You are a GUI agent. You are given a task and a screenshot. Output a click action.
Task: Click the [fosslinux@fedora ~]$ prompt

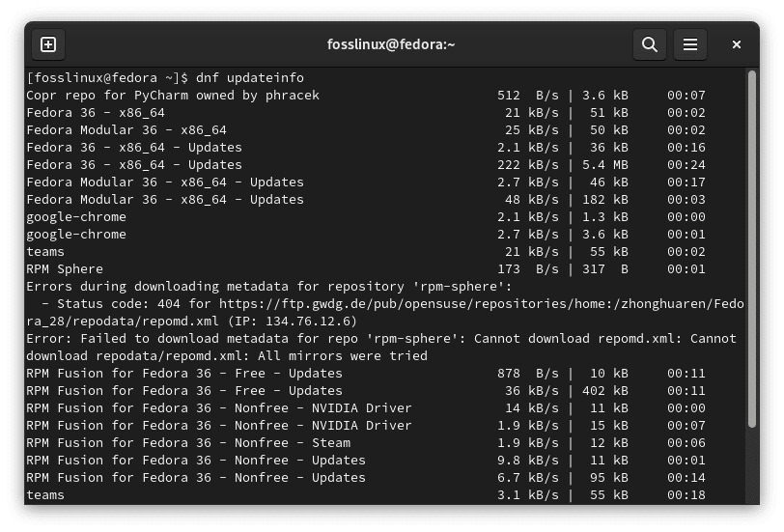106,78
